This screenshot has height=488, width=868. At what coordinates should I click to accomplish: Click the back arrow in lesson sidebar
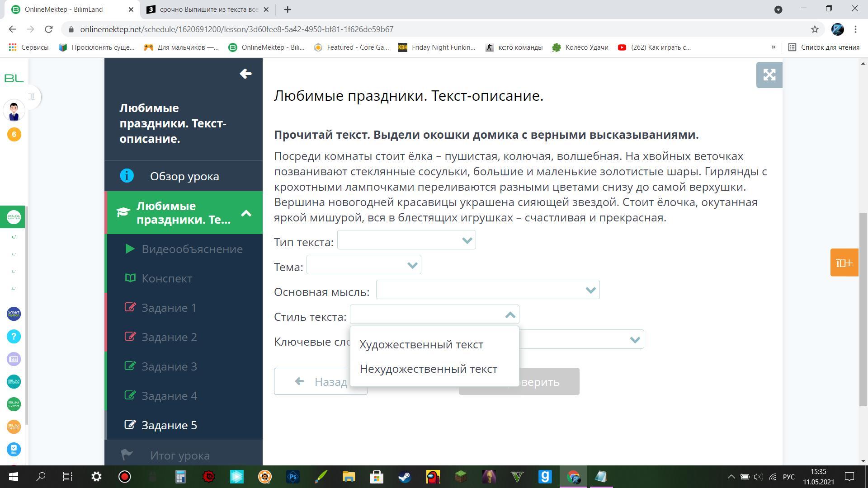pos(245,74)
